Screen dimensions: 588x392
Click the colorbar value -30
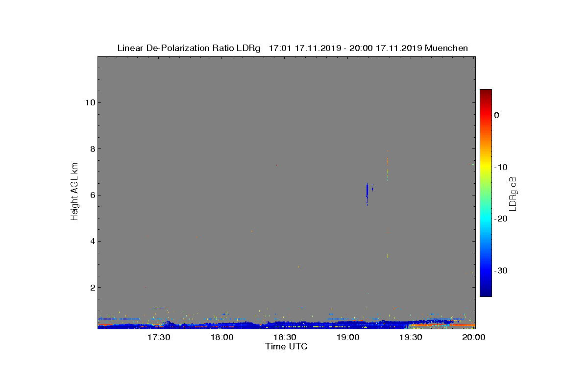point(500,270)
